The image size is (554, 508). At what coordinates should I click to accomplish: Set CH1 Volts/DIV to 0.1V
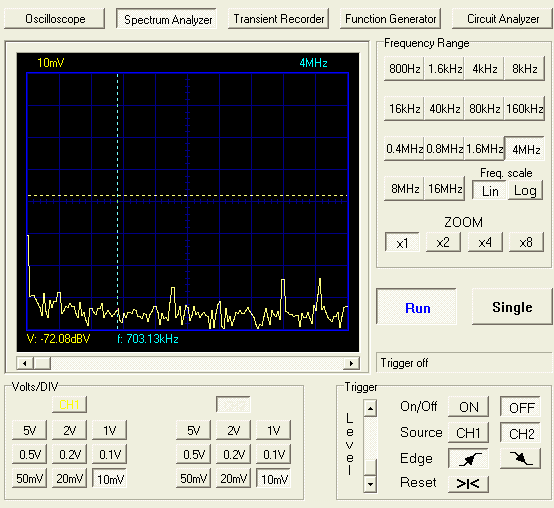click(x=110, y=454)
